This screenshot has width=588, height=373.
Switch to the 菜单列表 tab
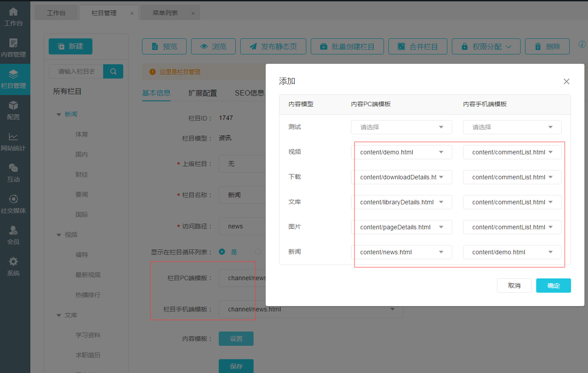pos(165,13)
